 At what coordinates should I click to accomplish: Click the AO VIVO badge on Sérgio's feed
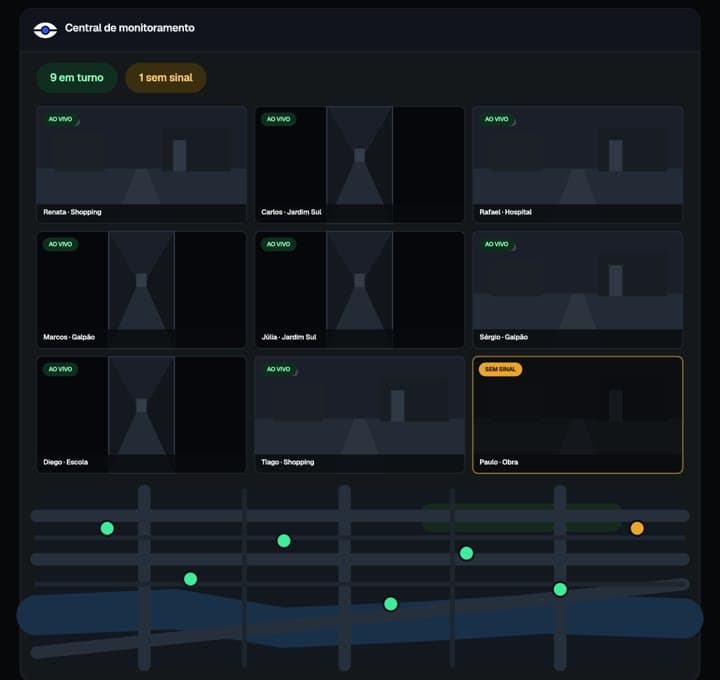point(497,244)
